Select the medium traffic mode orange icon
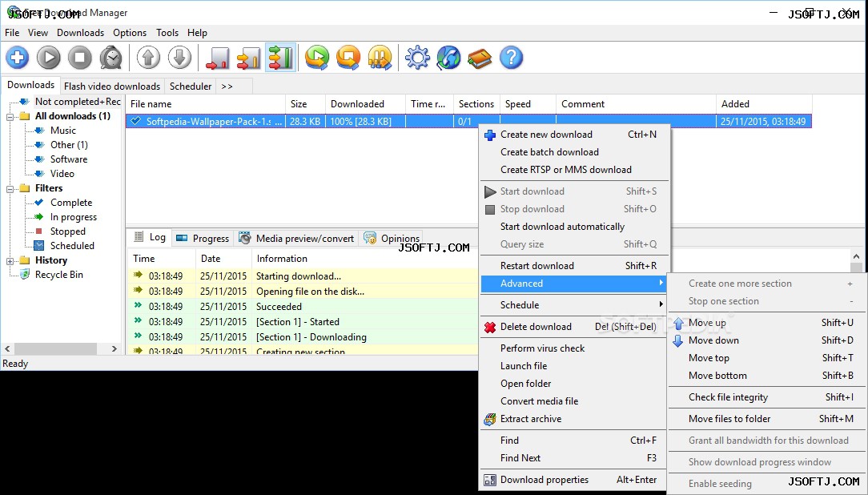 pos(248,58)
